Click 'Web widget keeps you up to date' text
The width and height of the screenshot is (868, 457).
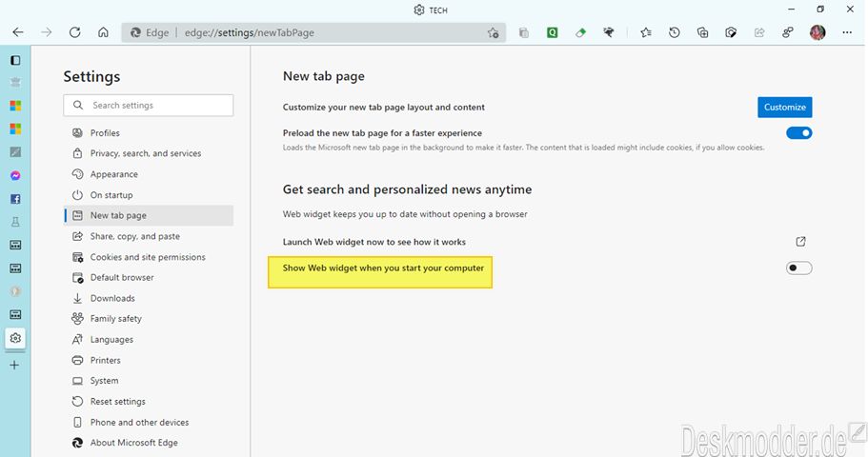tap(405, 214)
